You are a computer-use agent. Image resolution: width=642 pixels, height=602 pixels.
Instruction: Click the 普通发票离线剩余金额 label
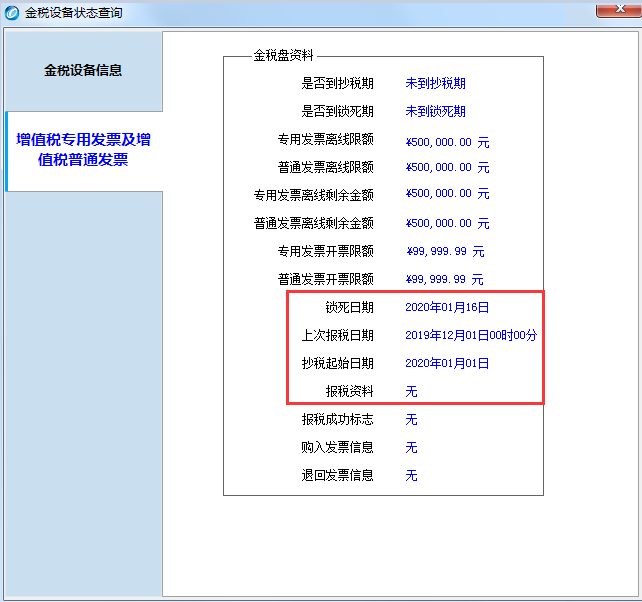pyautogui.click(x=314, y=223)
